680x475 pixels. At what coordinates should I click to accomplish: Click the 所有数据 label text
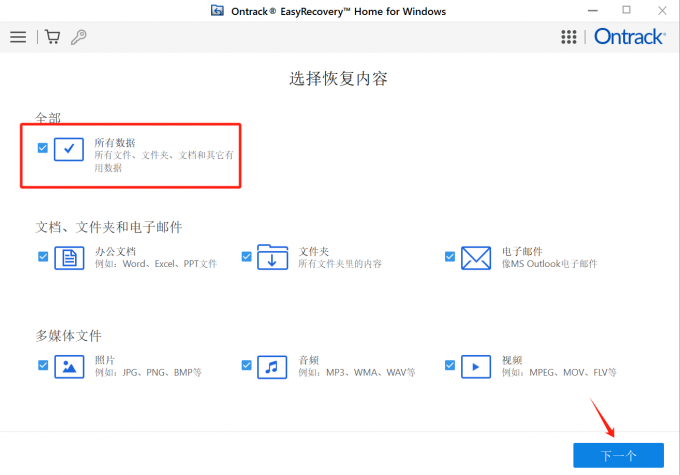(115, 143)
